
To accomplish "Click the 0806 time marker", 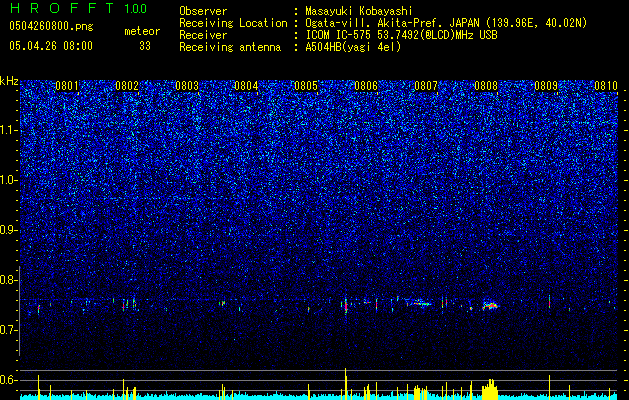I will 366,85.
